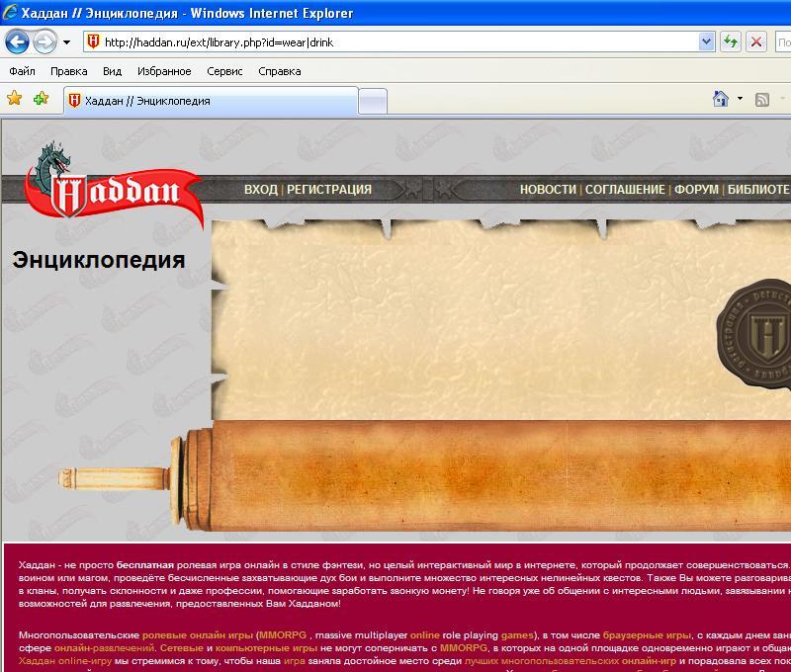Screen dimensions: 791x672
Task: Click the brown wax seal registration badge
Action: point(754,334)
